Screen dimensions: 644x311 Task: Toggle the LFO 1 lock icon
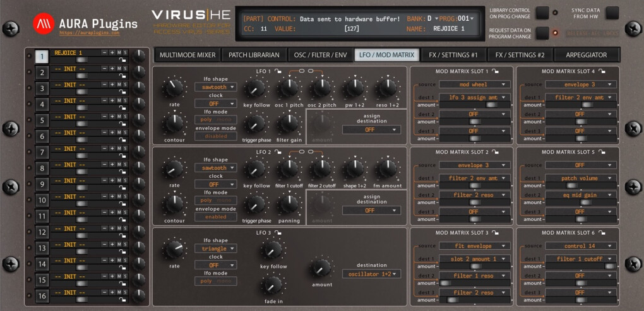coord(278,71)
